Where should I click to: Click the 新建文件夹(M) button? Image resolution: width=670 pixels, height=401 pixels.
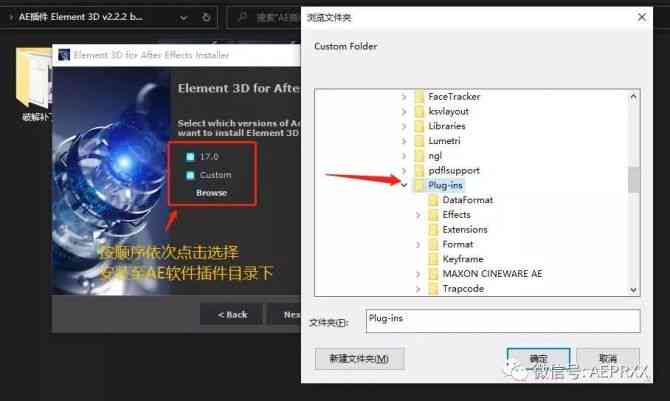click(x=359, y=358)
